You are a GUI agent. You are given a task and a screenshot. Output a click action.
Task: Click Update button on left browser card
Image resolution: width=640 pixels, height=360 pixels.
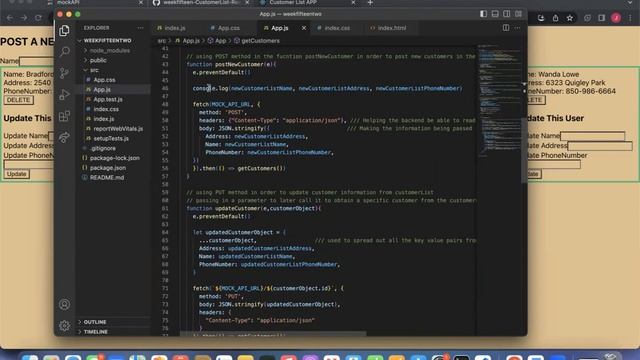pyautogui.click(x=16, y=174)
